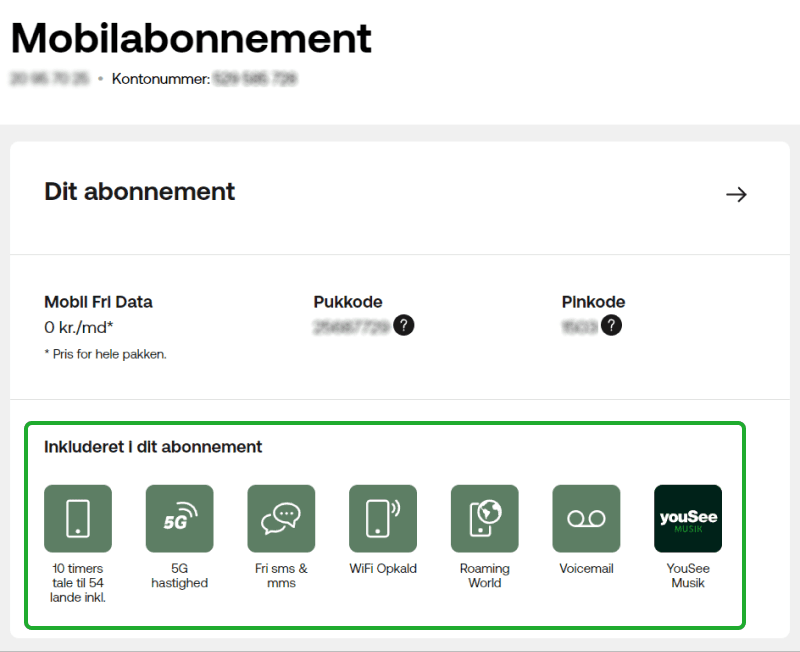Click the Roaming World text label
The width and height of the screenshot is (800, 652).
click(x=485, y=576)
